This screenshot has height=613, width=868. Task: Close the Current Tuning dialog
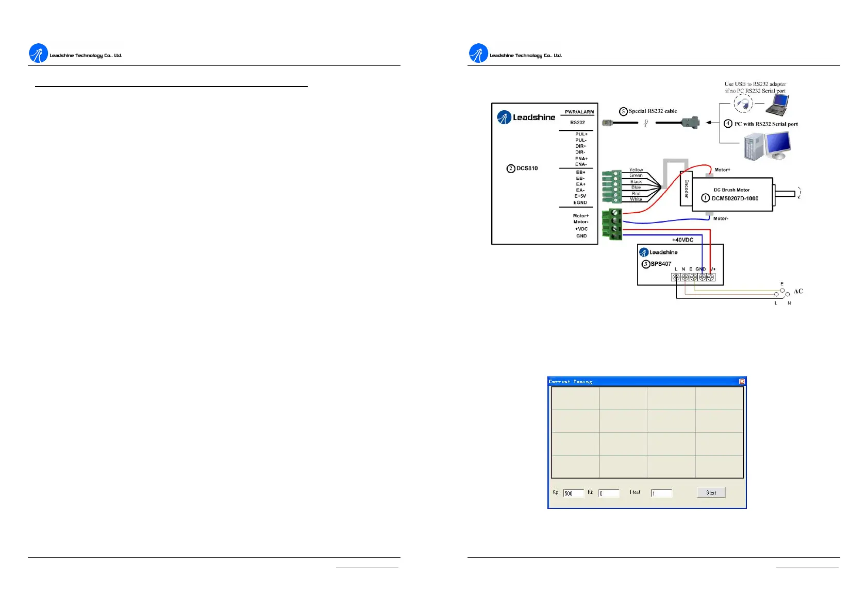(742, 382)
